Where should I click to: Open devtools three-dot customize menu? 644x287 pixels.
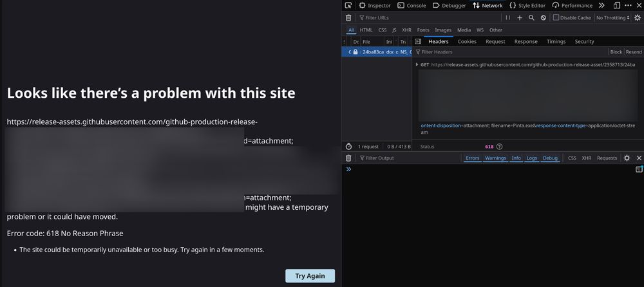629,5
